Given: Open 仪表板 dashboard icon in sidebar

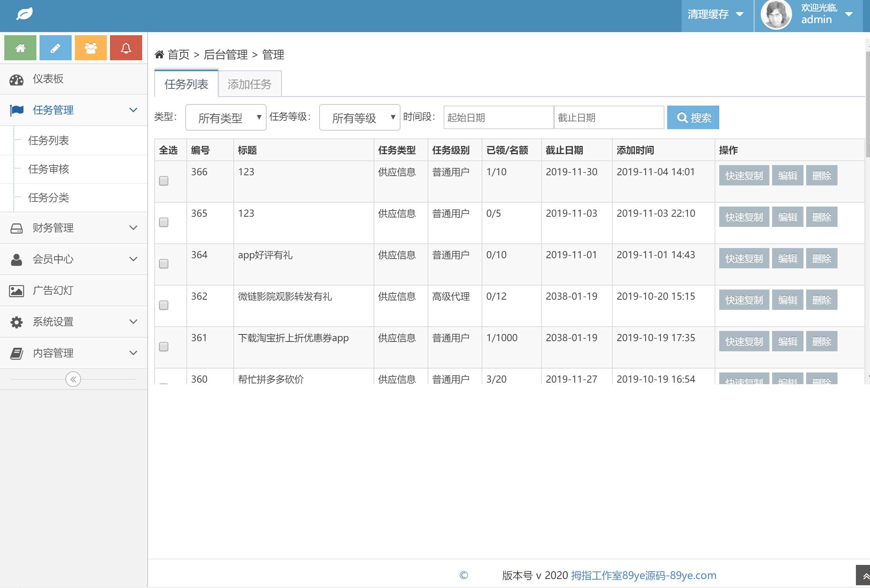Looking at the screenshot, I should click(x=16, y=79).
